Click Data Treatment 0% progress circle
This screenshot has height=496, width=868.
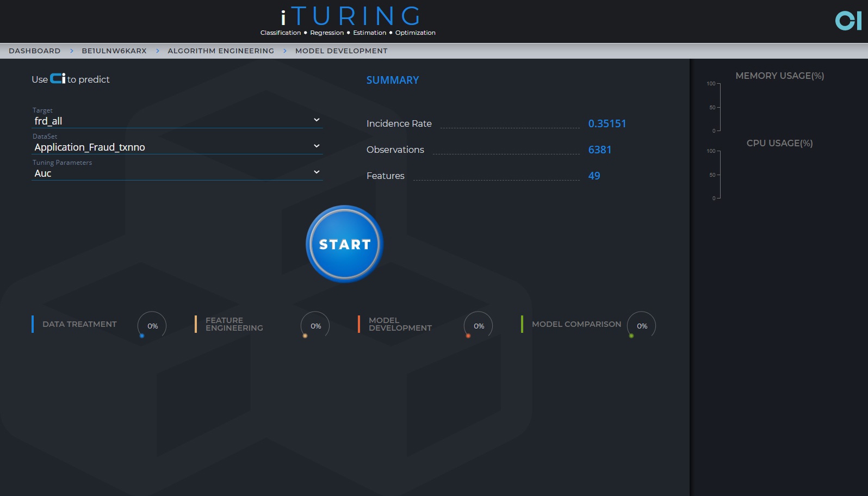click(x=152, y=326)
